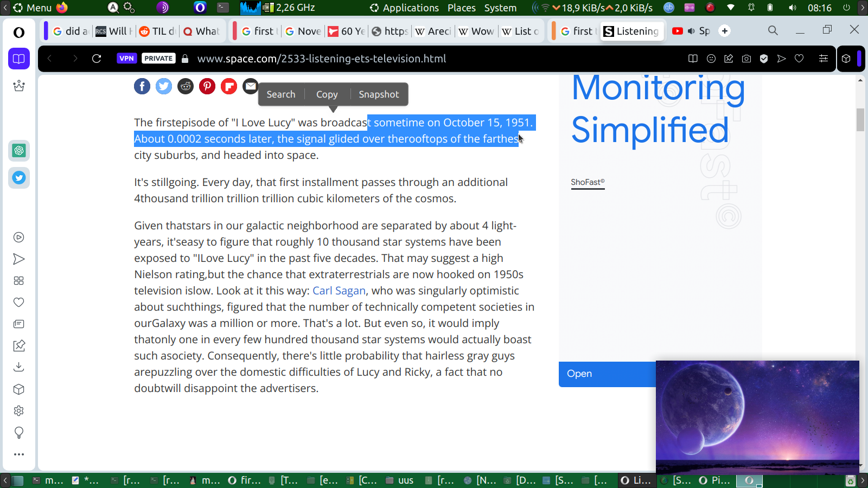Open the extensions cube in the toolbar
This screenshot has height=488, width=868.
tap(846, 59)
